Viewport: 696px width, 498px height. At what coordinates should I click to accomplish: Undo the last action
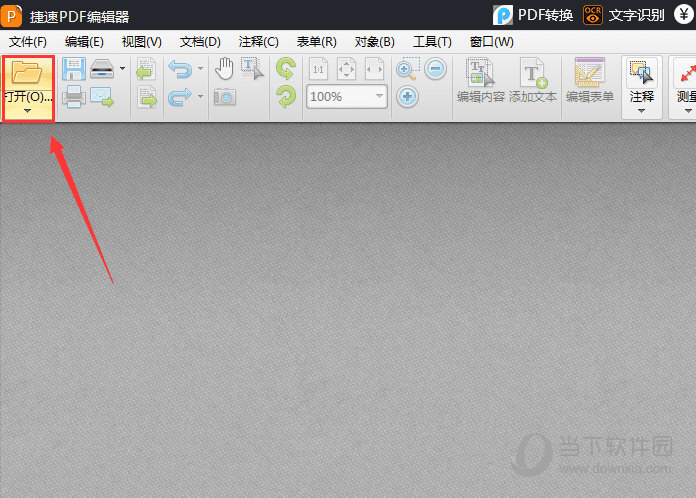click(x=180, y=69)
